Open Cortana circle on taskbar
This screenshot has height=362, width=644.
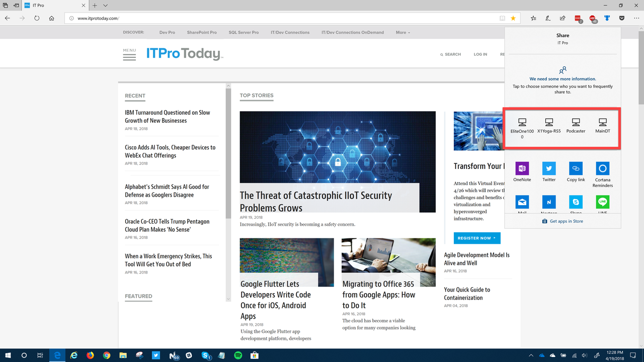tap(24, 355)
